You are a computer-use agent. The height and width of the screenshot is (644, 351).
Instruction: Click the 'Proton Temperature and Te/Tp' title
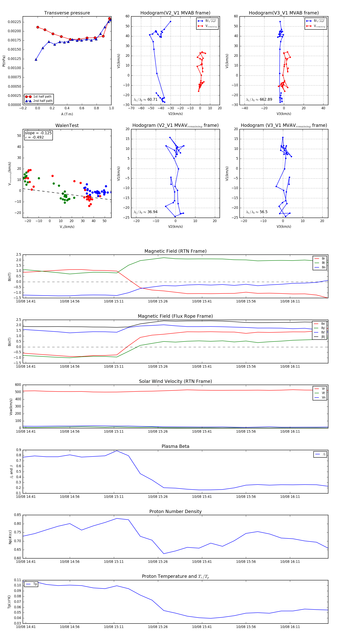(175, 576)
